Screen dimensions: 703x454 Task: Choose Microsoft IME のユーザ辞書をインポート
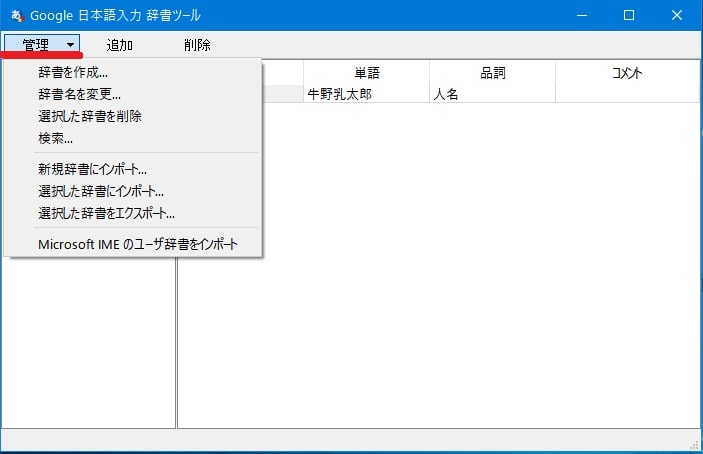coord(133,244)
